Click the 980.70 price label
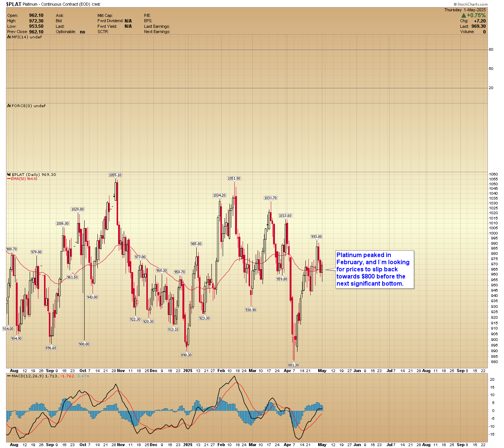 [12, 249]
